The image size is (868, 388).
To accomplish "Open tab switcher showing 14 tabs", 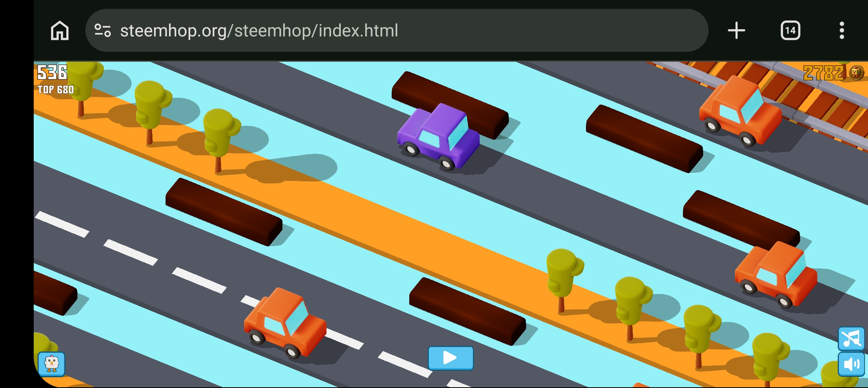I will coord(790,31).
